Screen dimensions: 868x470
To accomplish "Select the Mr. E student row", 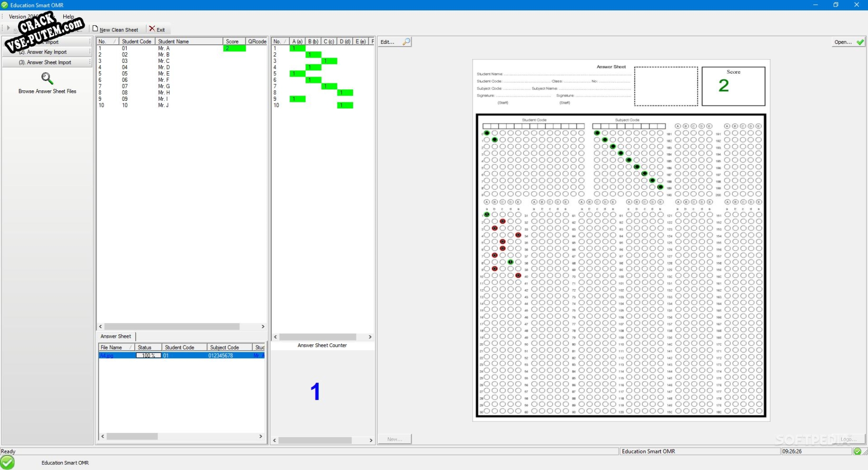I will pos(182,74).
